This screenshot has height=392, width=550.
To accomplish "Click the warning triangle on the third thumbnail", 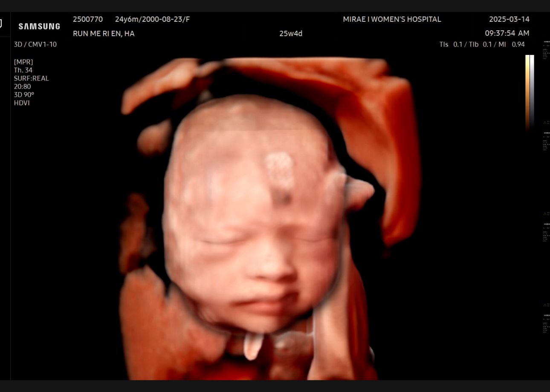I will click(544, 305).
